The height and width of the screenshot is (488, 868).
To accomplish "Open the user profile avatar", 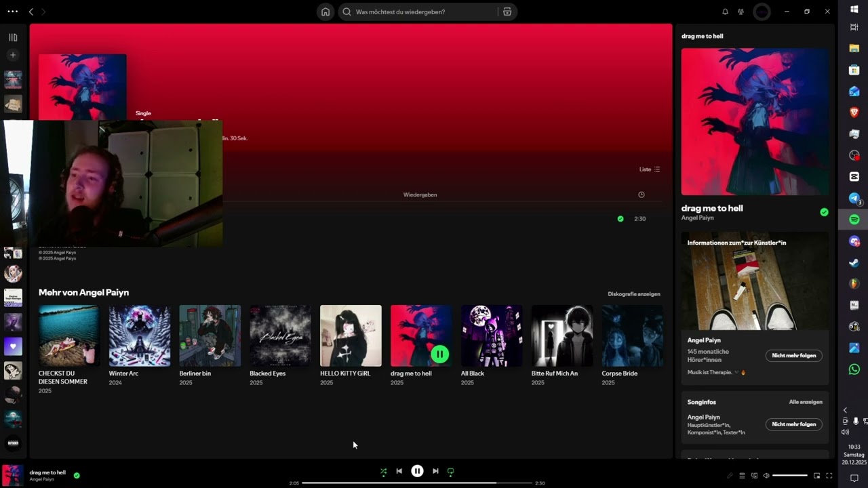I will [x=762, y=12].
